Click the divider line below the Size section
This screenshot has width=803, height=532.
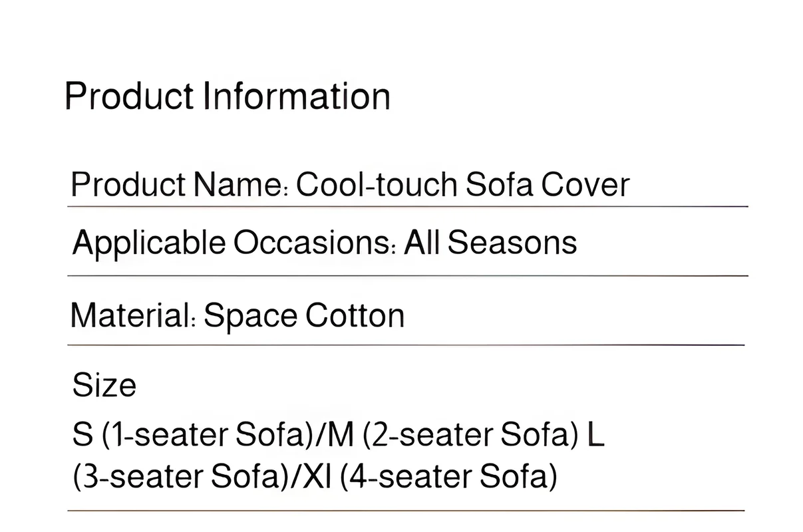pyautogui.click(x=406, y=511)
